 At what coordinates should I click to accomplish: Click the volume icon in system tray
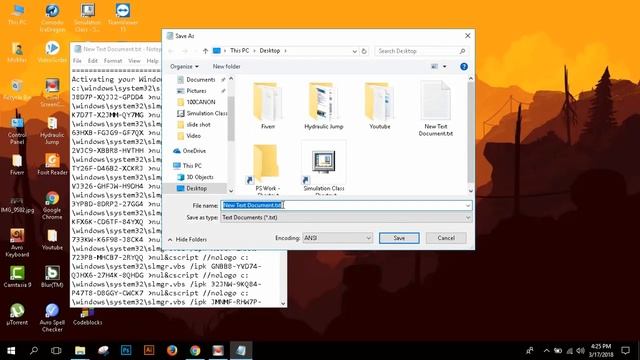coord(580,351)
